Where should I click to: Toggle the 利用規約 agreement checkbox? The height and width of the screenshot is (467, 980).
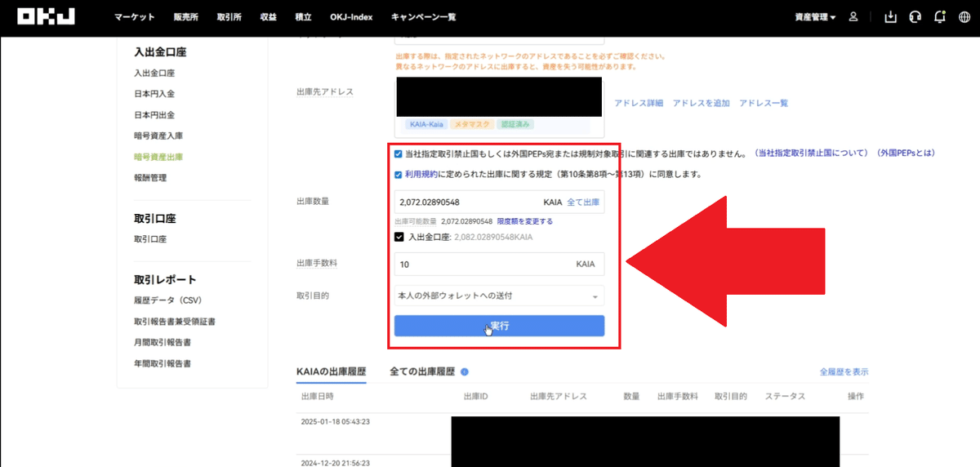tap(398, 174)
